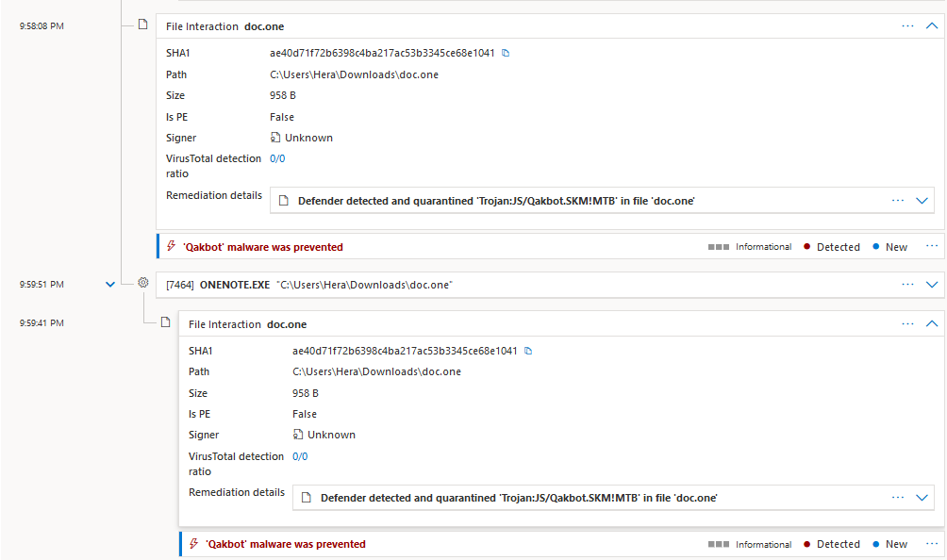Click the Signer Unknown certificate icon in the 9:59:41 PM event

298,435
